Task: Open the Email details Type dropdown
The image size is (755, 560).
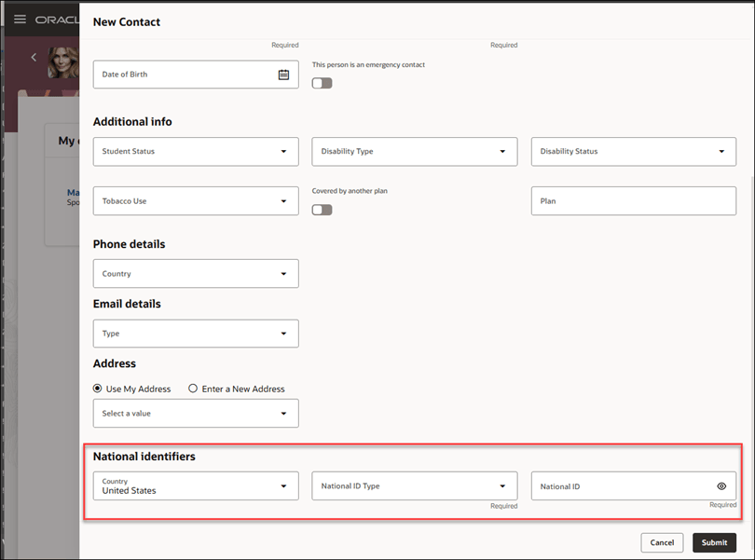Action: tap(196, 334)
